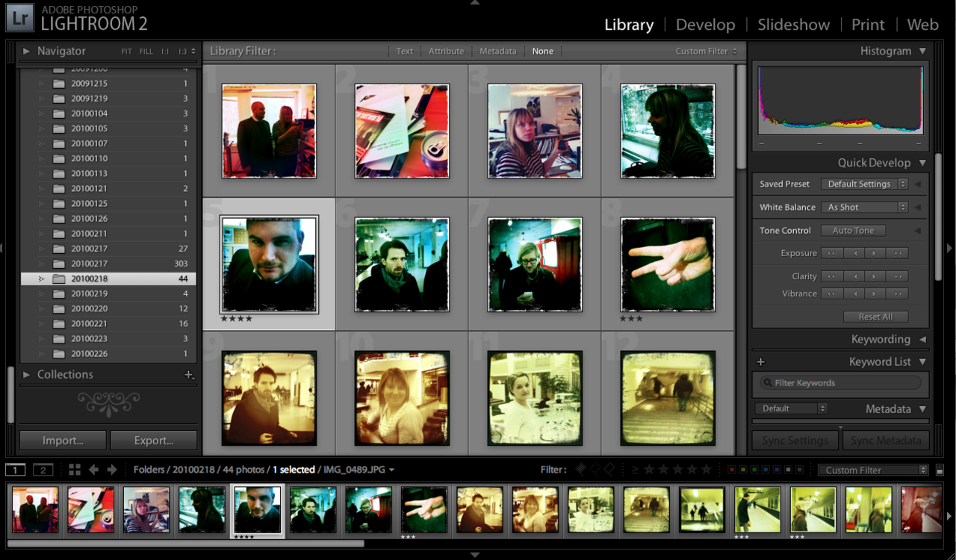Open filmstrip Custom Filter dropdown
The width and height of the screenshot is (956, 560).
click(873, 470)
